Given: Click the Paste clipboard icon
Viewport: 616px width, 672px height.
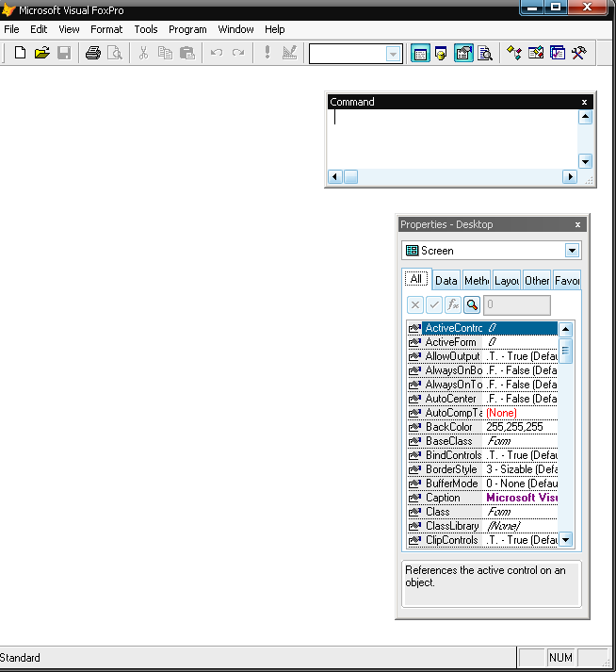Looking at the screenshot, I should (x=187, y=53).
